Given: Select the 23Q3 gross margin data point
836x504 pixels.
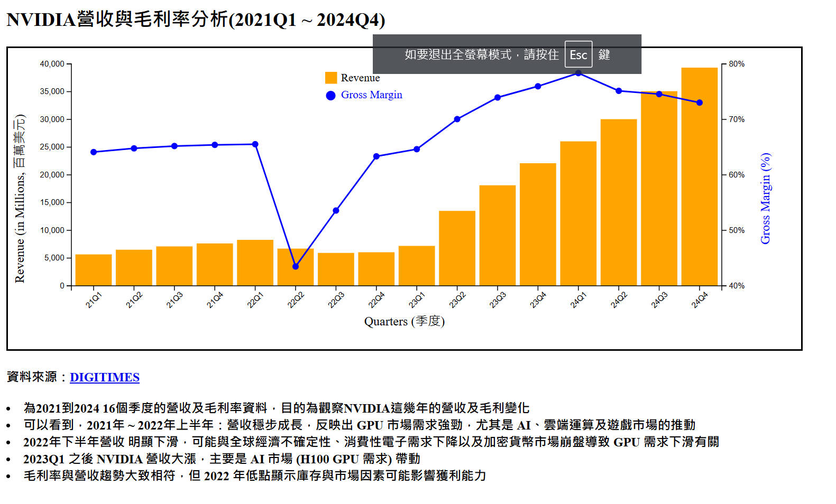Looking at the screenshot, I should [498, 98].
